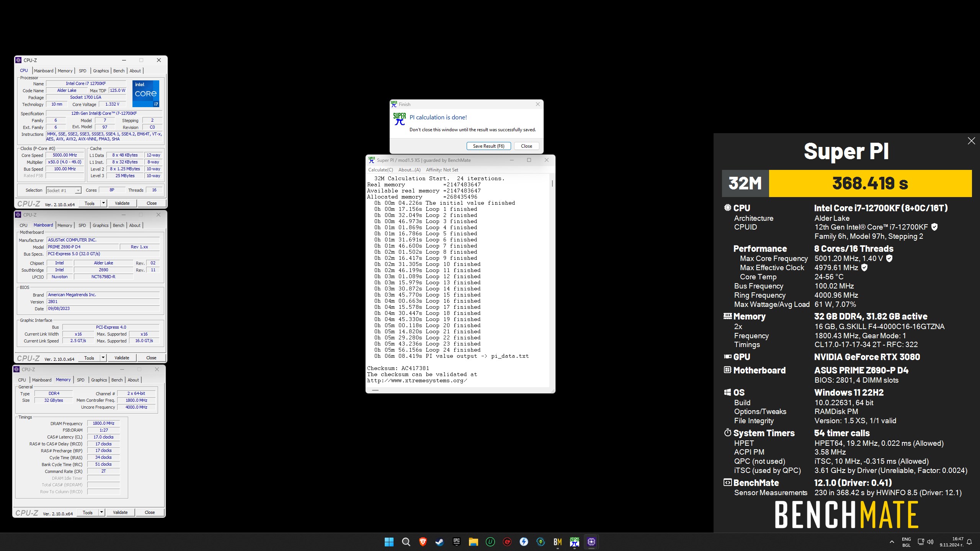Click Close in the Finish dialog

(x=526, y=146)
